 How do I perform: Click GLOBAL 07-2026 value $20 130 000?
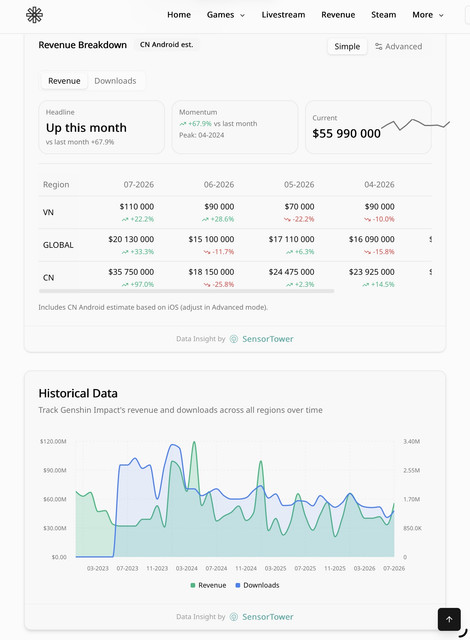pos(131,239)
